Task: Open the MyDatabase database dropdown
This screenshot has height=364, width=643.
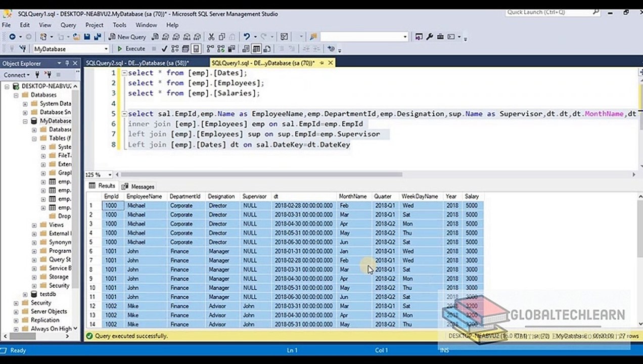Action: click(x=106, y=49)
